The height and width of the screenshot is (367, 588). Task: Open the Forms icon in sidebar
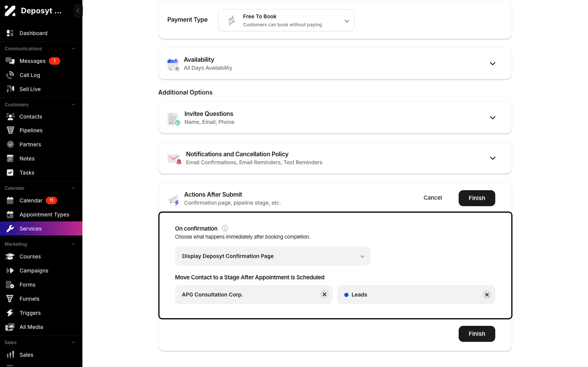(x=10, y=285)
